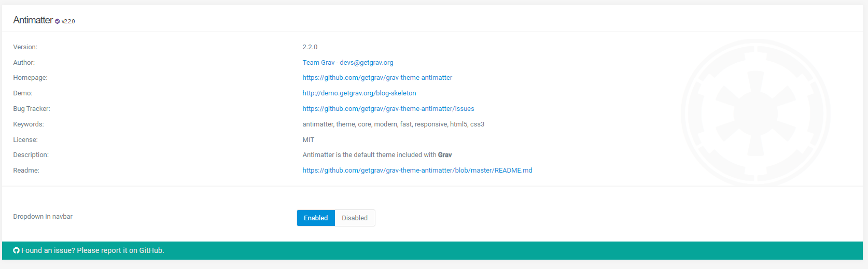Click the 'Dropdown in navbar' label
Viewport: 868px width, 269px height.
point(43,217)
